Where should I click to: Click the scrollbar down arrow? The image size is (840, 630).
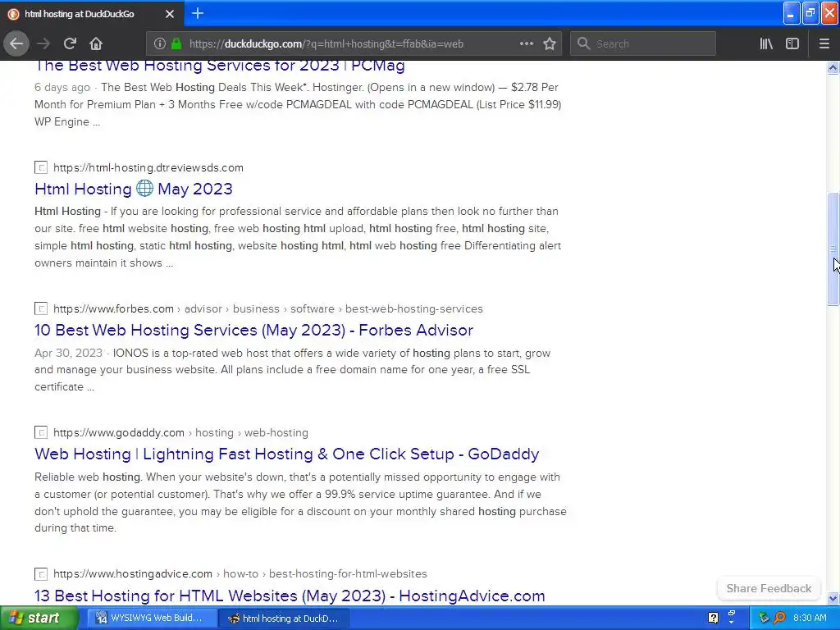point(833,598)
